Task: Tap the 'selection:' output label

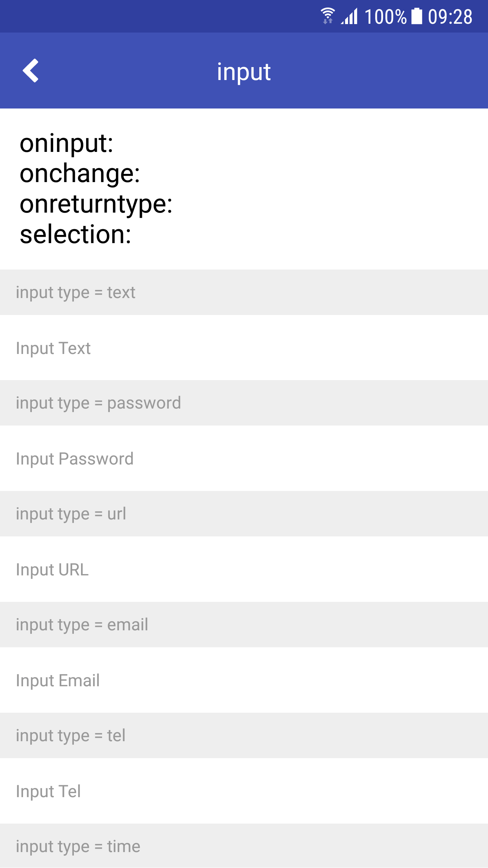Action: tap(75, 234)
